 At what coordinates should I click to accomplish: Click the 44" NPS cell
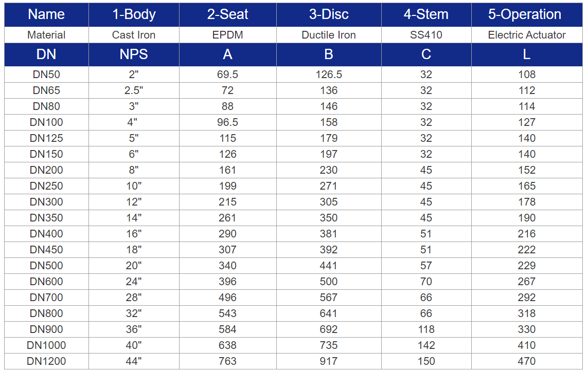point(134,361)
